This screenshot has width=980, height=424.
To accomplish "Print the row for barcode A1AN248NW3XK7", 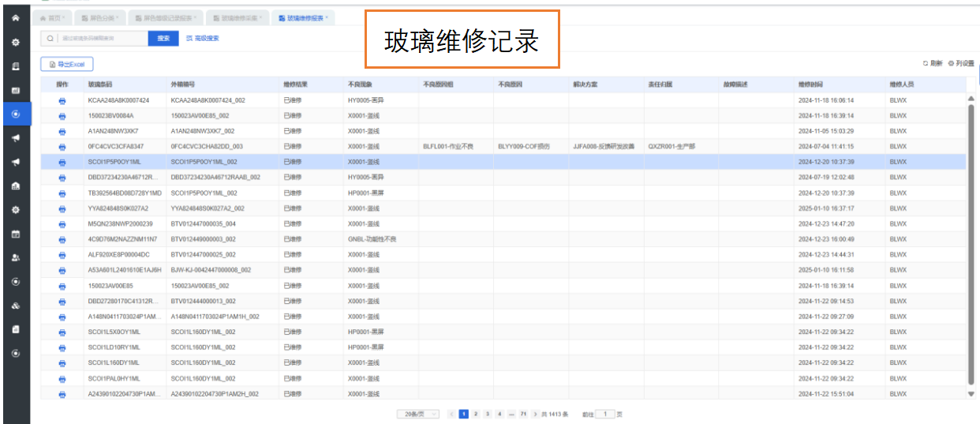I will click(x=62, y=132).
